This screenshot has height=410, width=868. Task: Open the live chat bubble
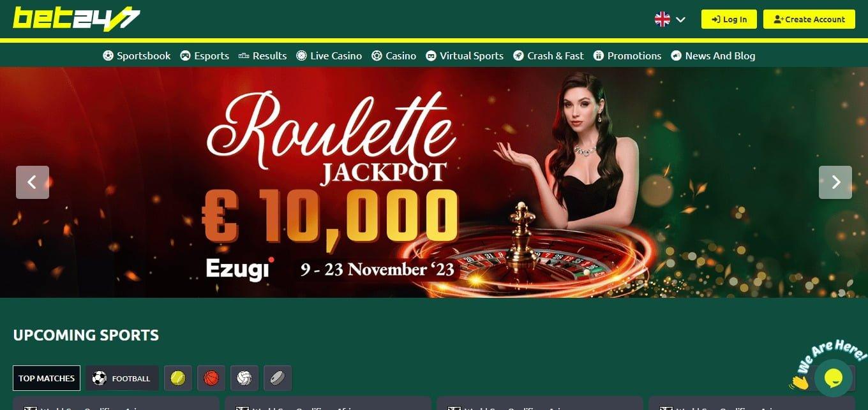[834, 378]
